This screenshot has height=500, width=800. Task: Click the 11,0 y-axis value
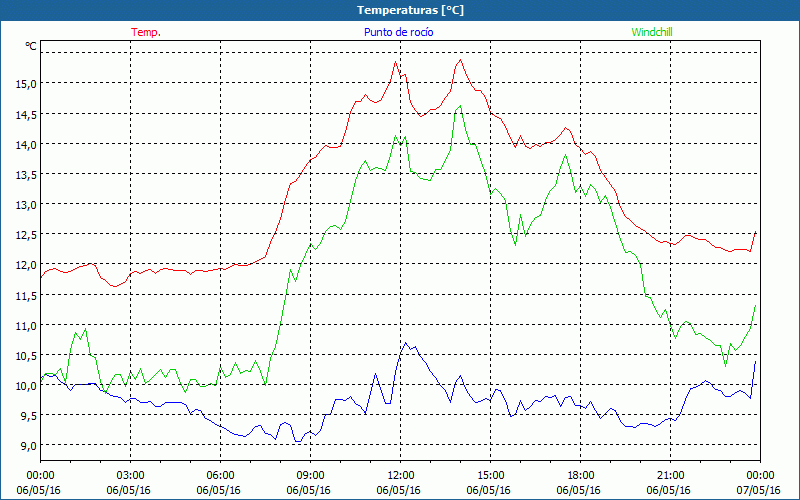pyautogui.click(x=27, y=326)
